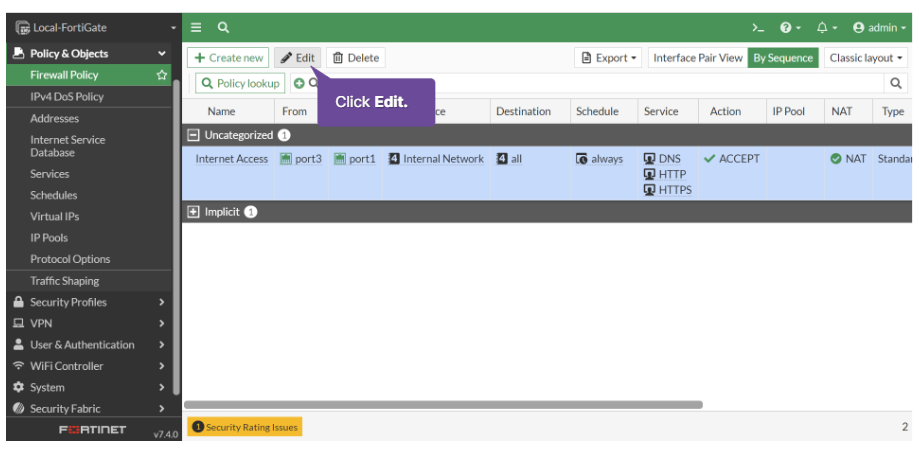The image size is (919, 462).
Task: Open the CLI console icon
Action: tap(758, 28)
